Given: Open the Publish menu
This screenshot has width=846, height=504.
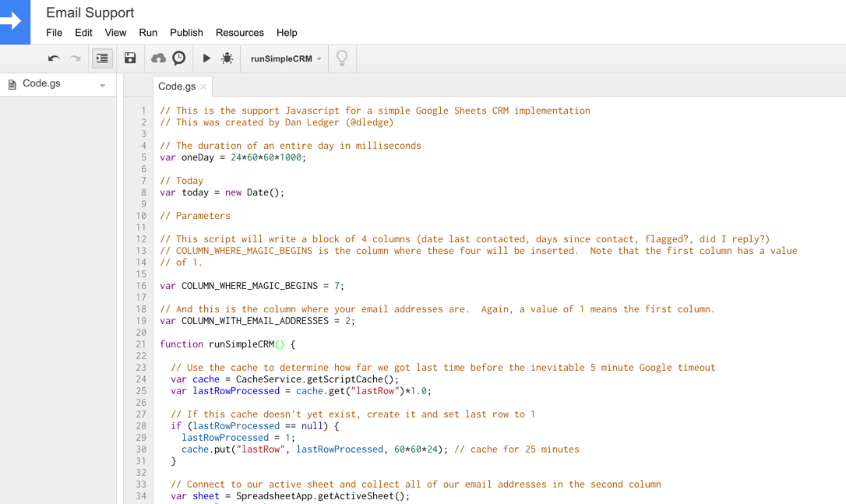Looking at the screenshot, I should (186, 33).
